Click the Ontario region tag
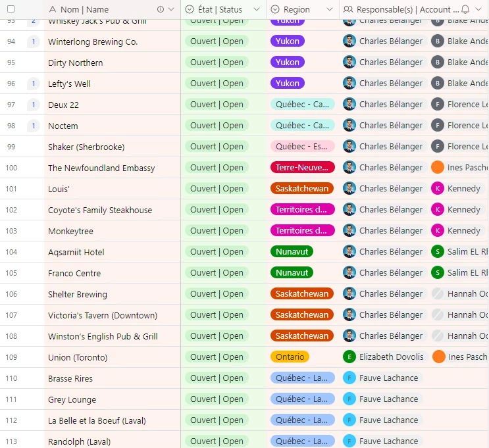The height and width of the screenshot is (448, 489). (x=290, y=357)
